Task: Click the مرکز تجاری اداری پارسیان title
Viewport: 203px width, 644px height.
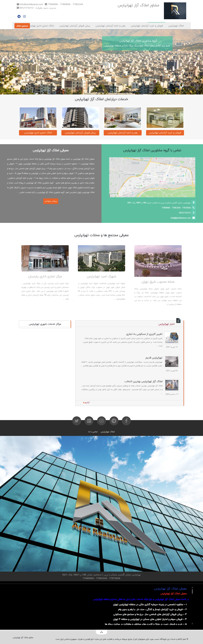Action: (45, 276)
